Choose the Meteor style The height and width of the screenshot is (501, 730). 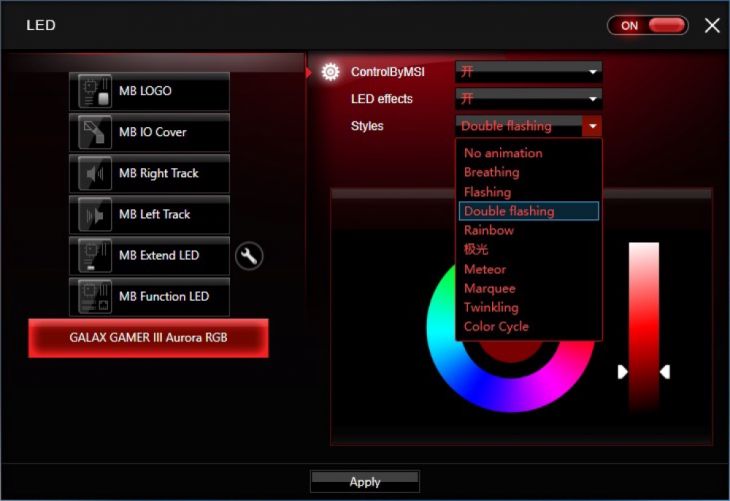click(x=528, y=269)
